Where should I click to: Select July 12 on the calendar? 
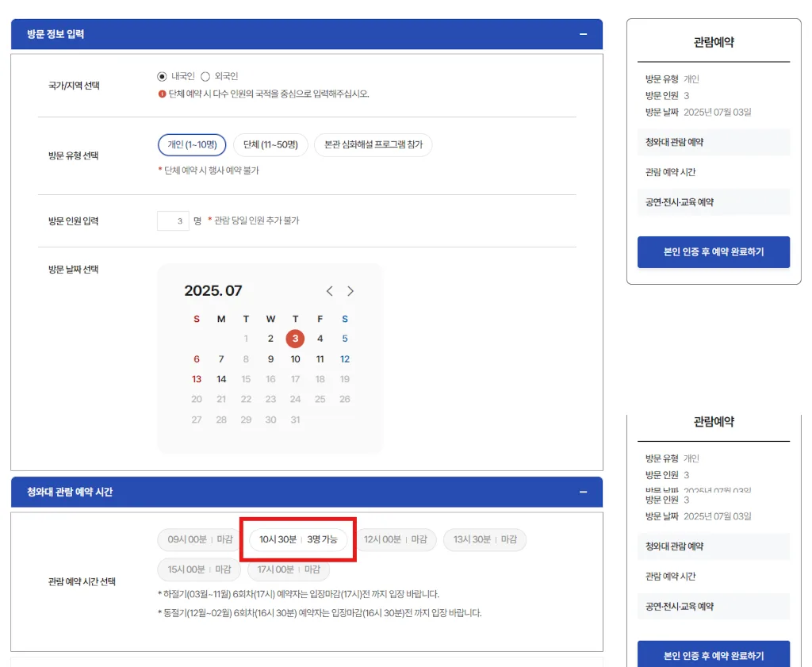click(345, 358)
